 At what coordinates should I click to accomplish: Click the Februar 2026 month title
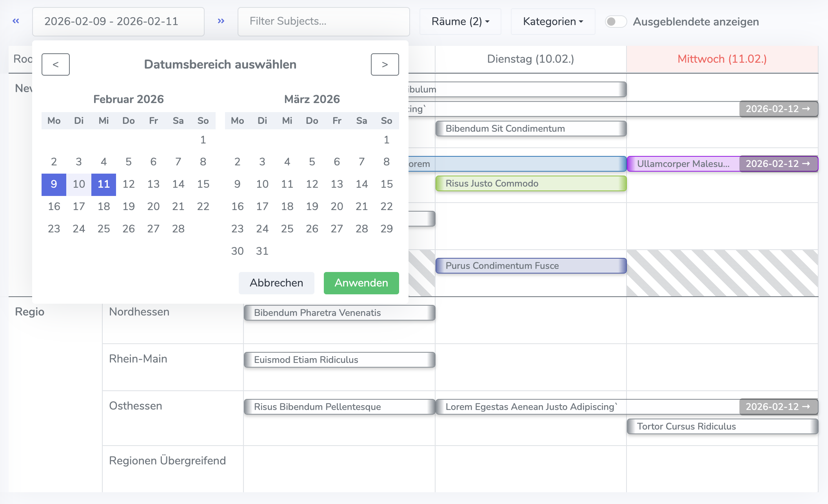(129, 99)
